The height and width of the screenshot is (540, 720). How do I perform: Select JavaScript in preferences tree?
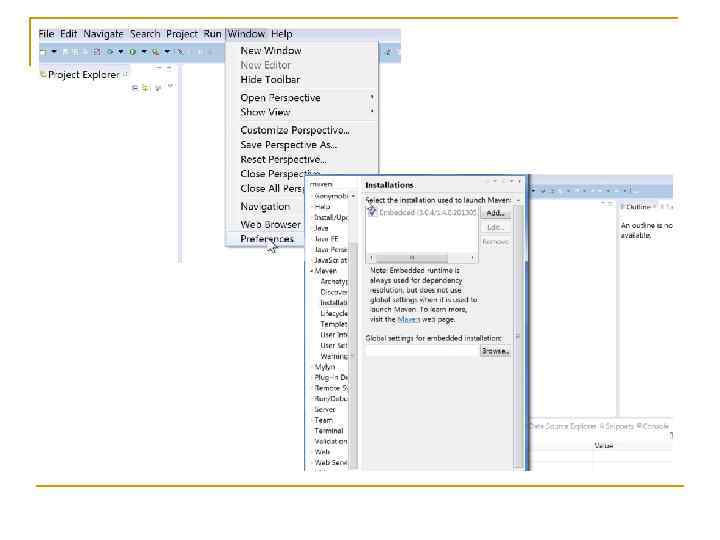(x=331, y=260)
